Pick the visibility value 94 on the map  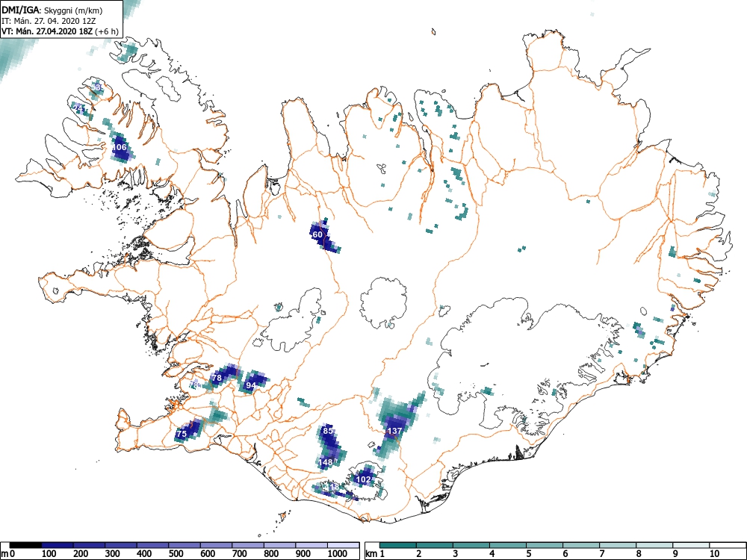(x=250, y=385)
